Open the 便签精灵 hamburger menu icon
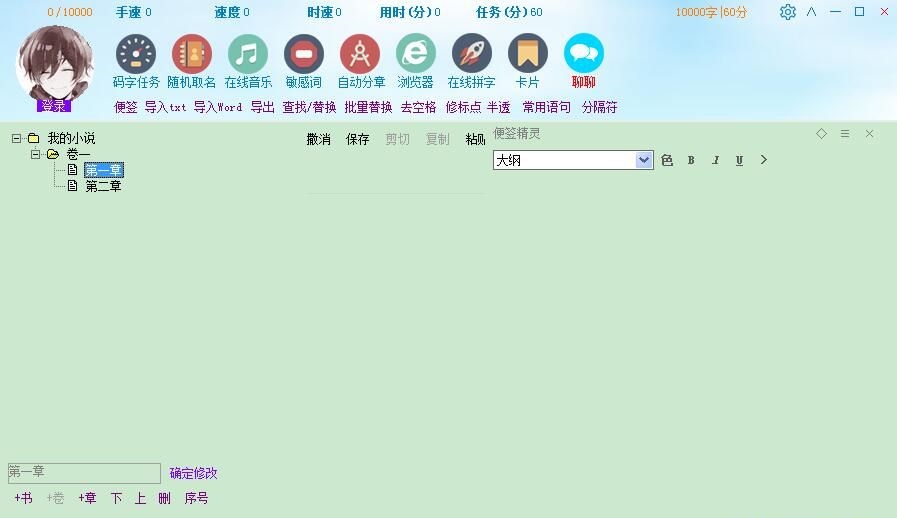The image size is (897, 518). pos(845,133)
